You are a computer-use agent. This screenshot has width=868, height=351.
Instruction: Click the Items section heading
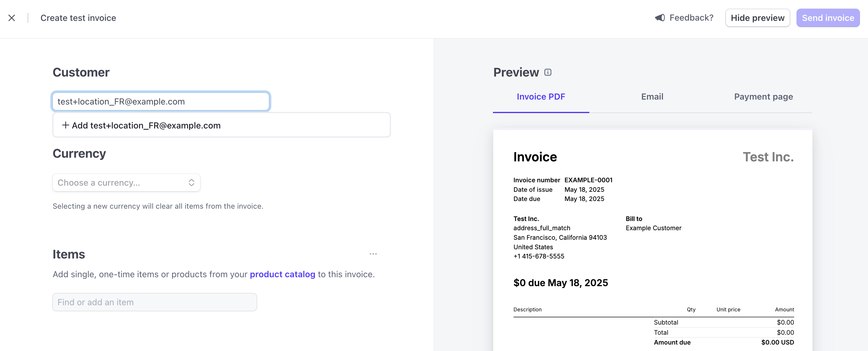[69, 254]
